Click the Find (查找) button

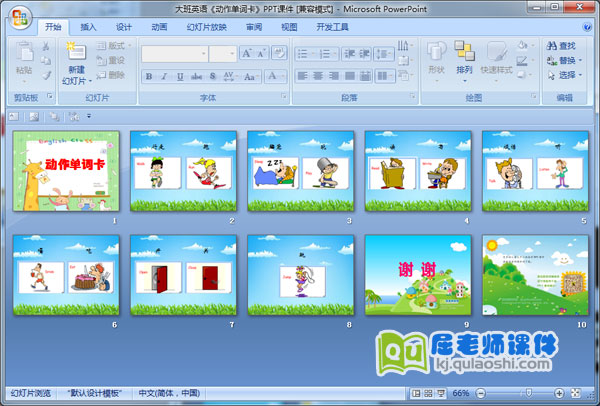coord(561,46)
